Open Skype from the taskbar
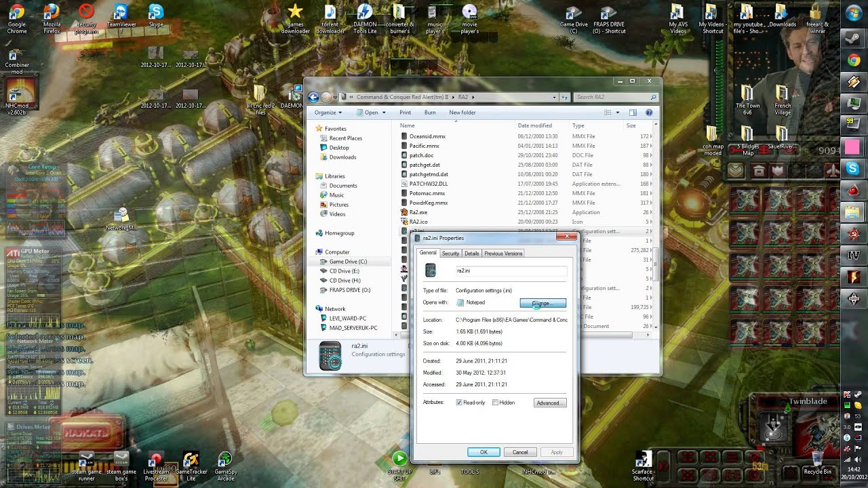The image size is (868, 488). pyautogui.click(x=854, y=168)
